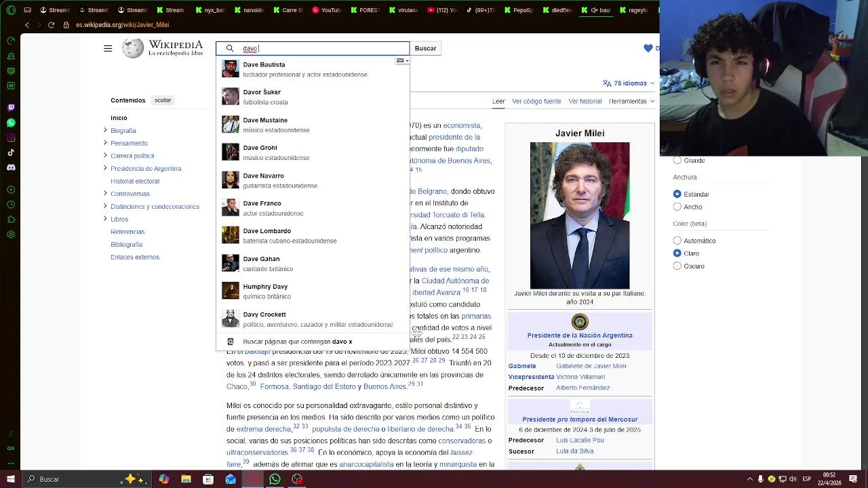Select Dave Bautista search suggestion
The image size is (868, 488).
[x=313, y=69]
